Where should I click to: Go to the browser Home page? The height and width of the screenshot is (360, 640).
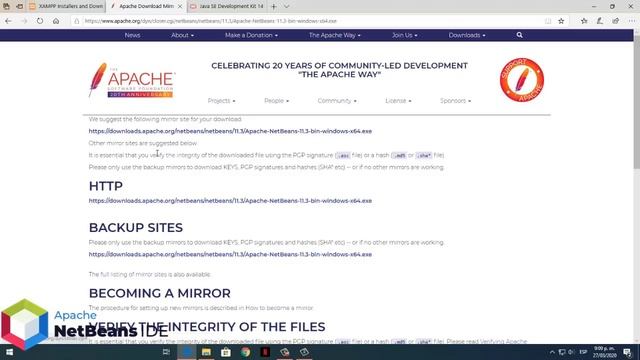pyautogui.click(x=56, y=21)
